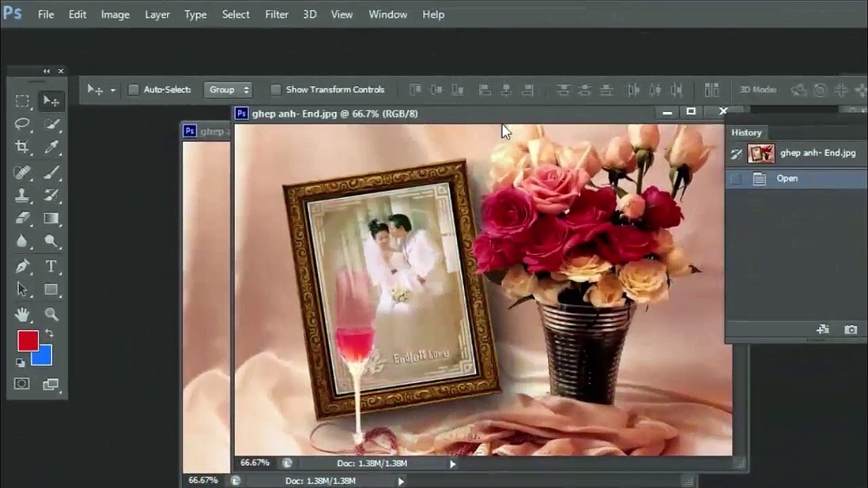Open the Group auto-select dropdown
The width and height of the screenshot is (868, 488).
(228, 89)
